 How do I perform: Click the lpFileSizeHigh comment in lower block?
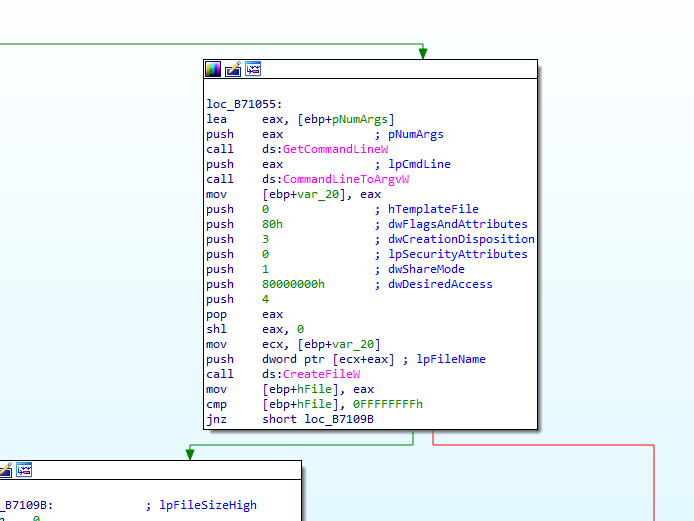pyautogui.click(x=208, y=505)
